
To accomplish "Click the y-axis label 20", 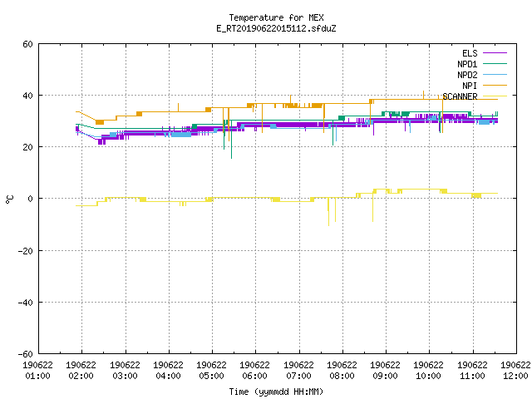I will pos(27,147).
